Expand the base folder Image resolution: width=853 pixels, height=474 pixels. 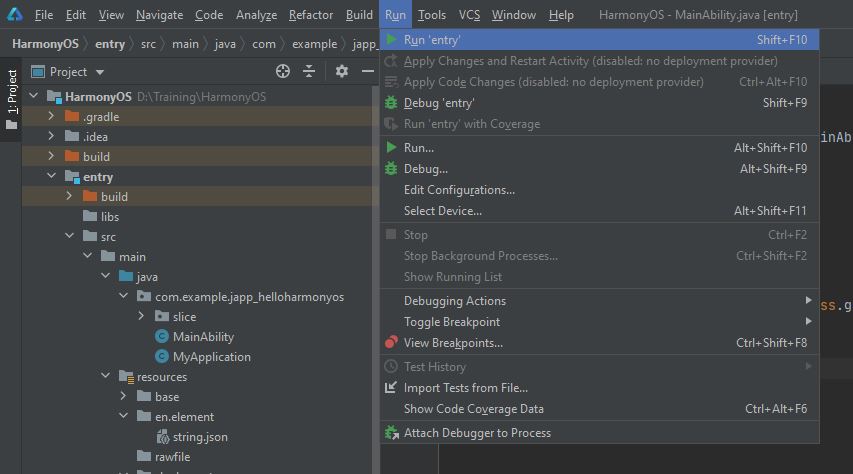point(123,396)
